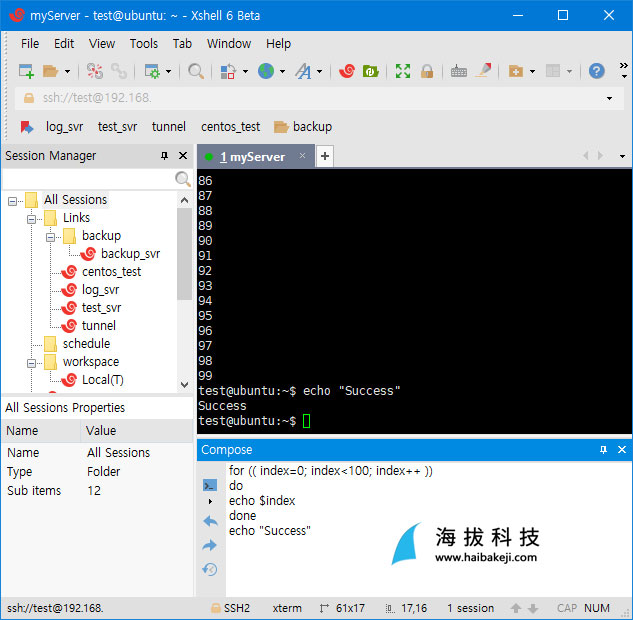Click the log_svr quick link button
633x620 pixels.
pyautogui.click(x=64, y=127)
